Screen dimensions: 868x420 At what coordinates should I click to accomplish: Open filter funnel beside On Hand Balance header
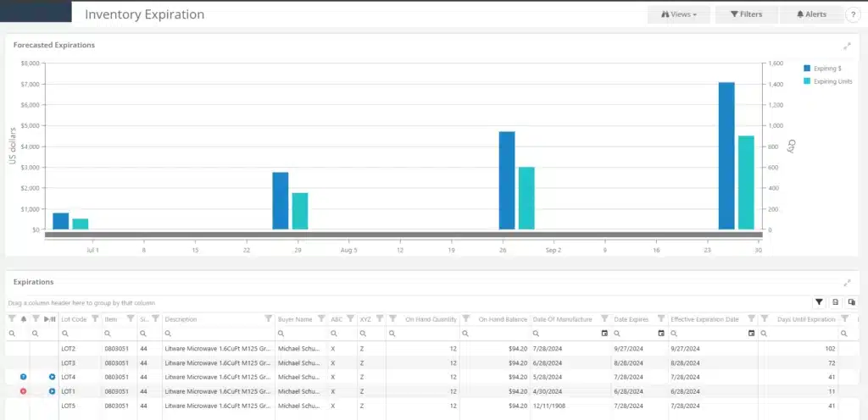coord(466,318)
